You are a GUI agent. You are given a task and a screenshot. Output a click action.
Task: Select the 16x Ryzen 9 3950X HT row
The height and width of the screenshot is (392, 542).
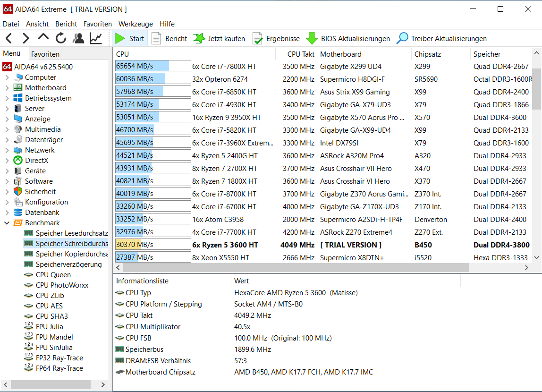(x=323, y=117)
